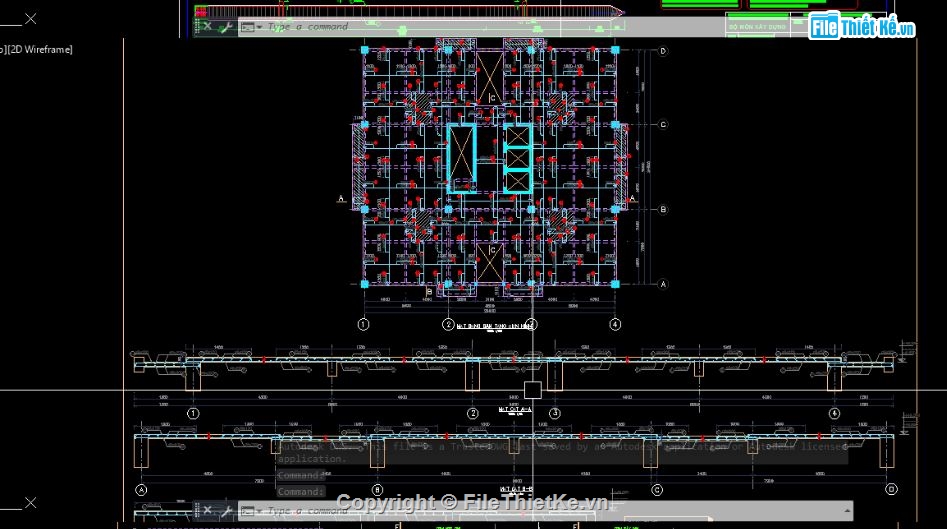Grab the lower command line grip handle
Image resolution: width=947 pixels, height=529 pixels.
[197, 510]
